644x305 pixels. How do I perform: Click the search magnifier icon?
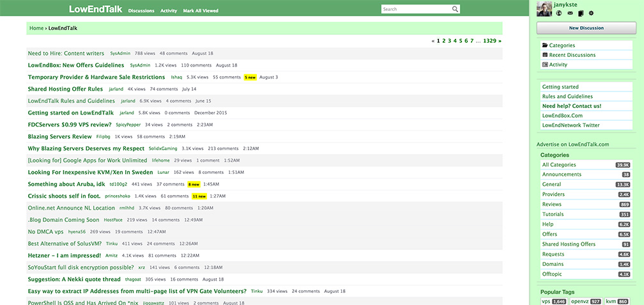pyautogui.click(x=455, y=9)
